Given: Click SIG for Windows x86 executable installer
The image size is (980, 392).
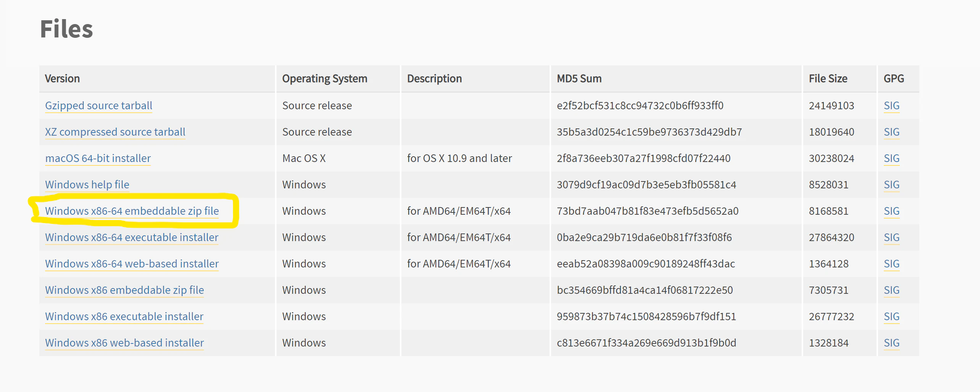Looking at the screenshot, I should tap(891, 316).
